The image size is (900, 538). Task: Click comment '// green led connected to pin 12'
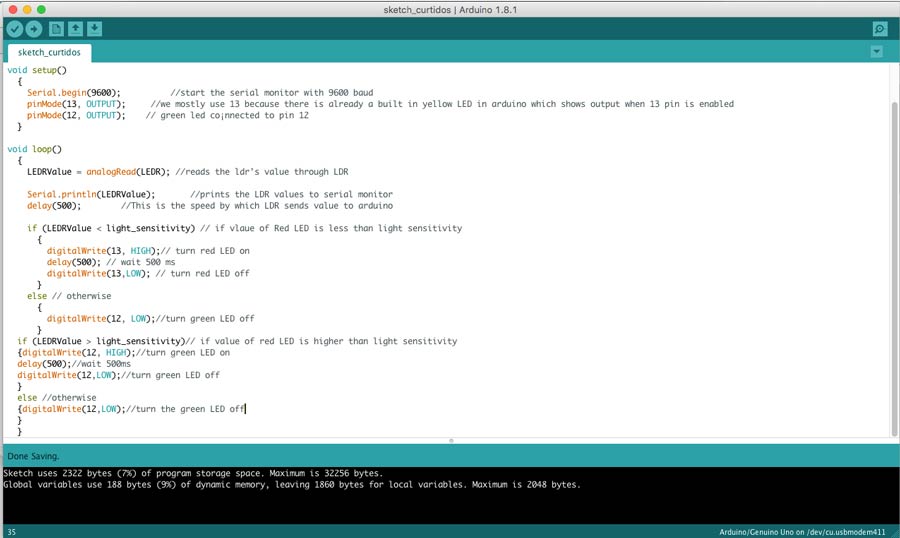(x=227, y=115)
